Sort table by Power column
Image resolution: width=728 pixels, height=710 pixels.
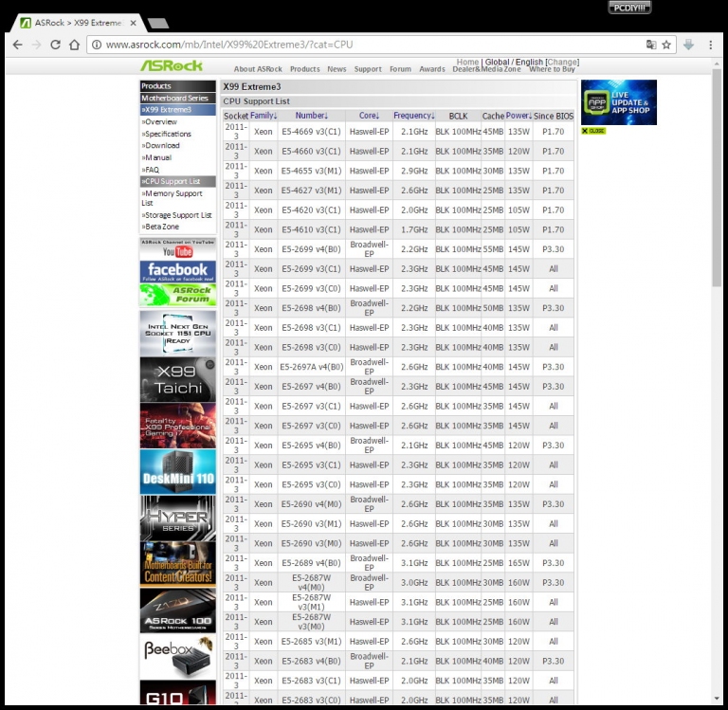(519, 115)
